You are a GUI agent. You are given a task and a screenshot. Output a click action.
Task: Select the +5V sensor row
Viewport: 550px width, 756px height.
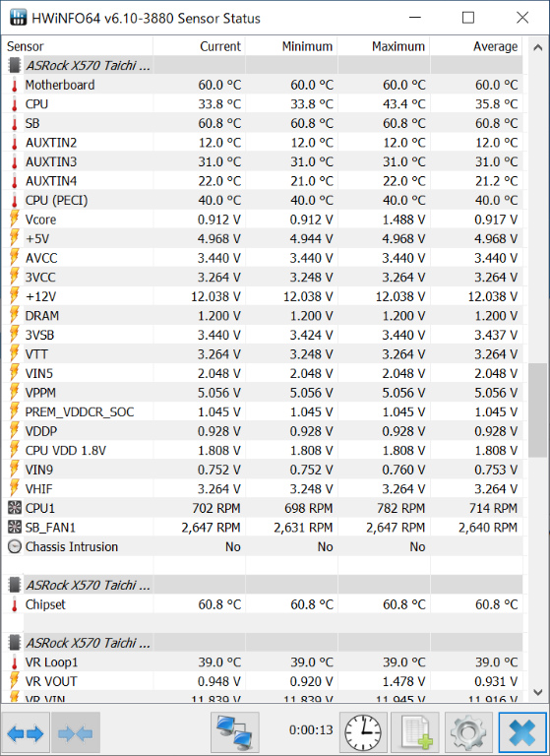coord(263,238)
